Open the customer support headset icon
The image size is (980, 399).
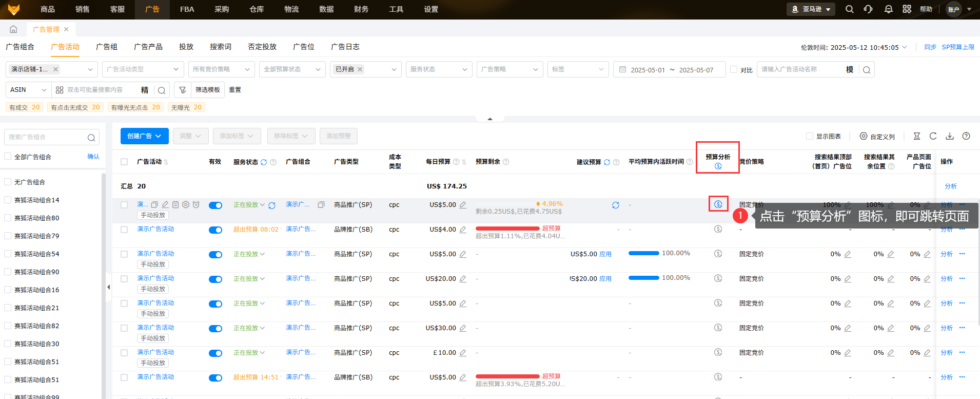[868, 9]
